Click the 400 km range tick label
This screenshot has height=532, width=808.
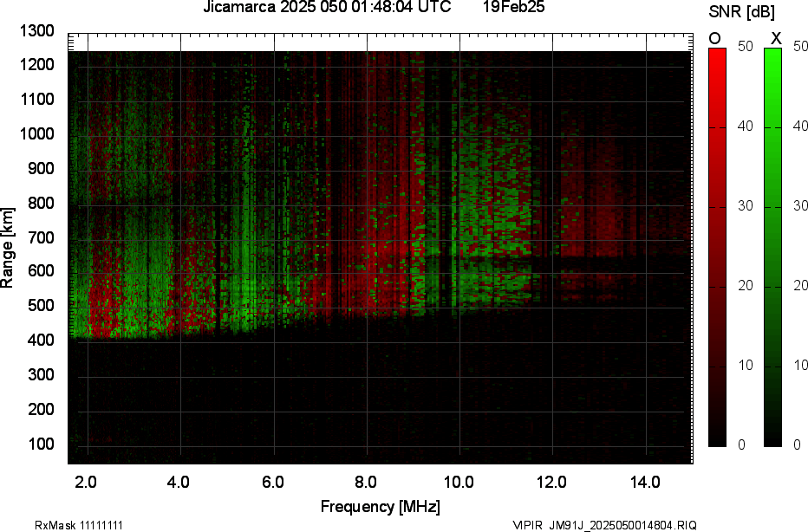pos(40,340)
